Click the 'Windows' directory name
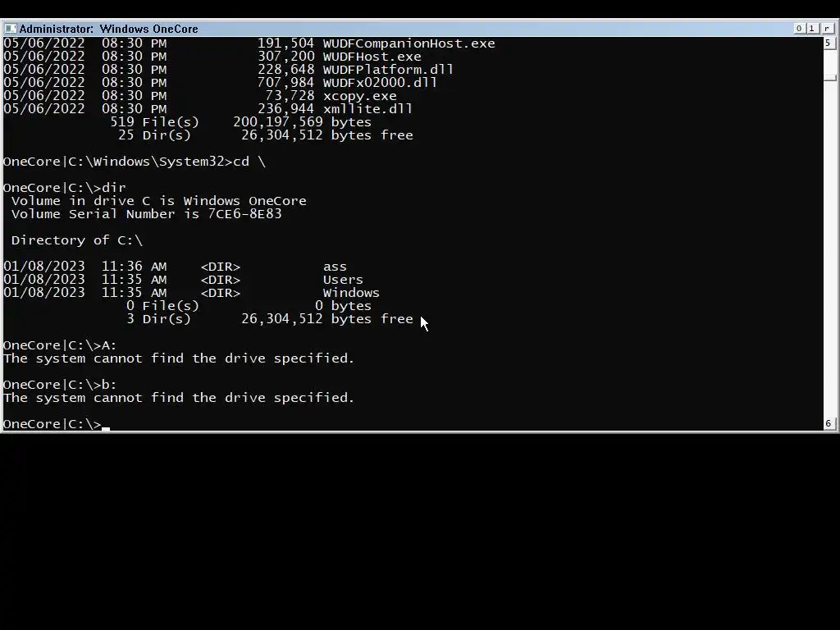Image resolution: width=840 pixels, height=630 pixels. (351, 293)
